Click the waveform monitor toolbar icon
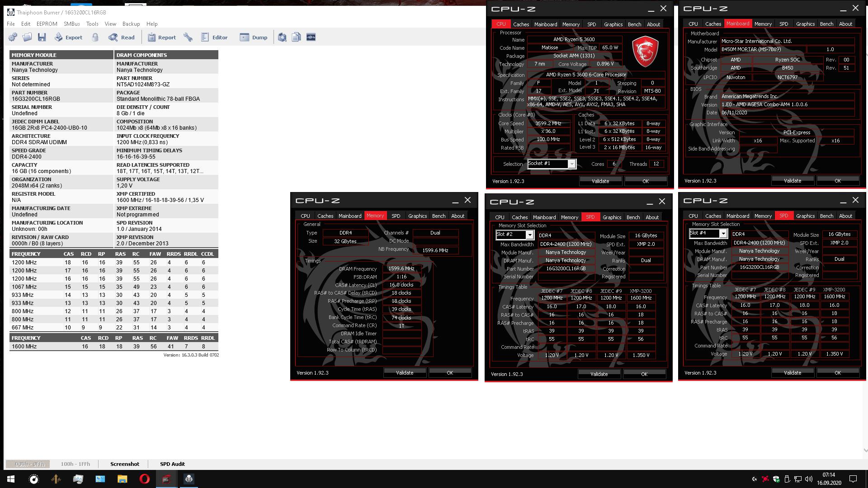The height and width of the screenshot is (488, 868). [311, 38]
